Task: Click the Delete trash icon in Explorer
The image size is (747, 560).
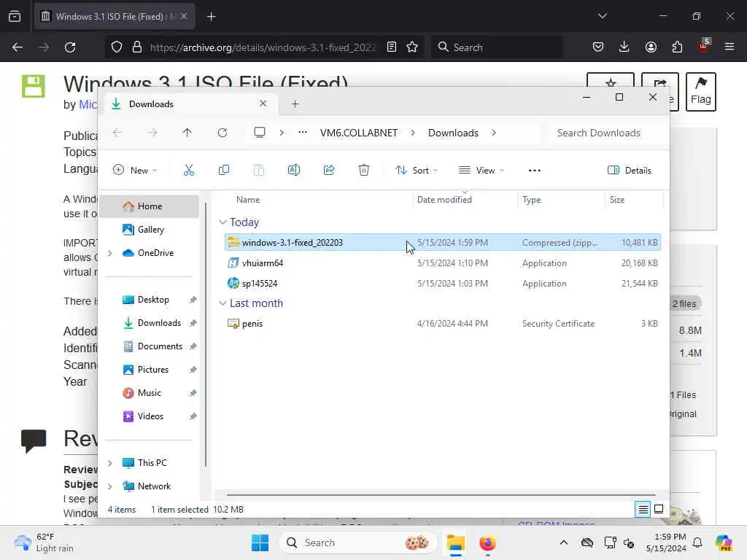Action: coord(364,170)
